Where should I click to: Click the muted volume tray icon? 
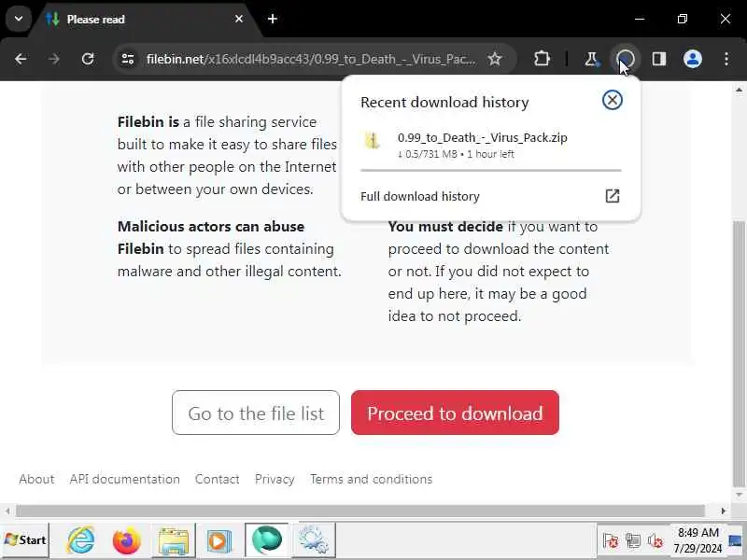655,540
